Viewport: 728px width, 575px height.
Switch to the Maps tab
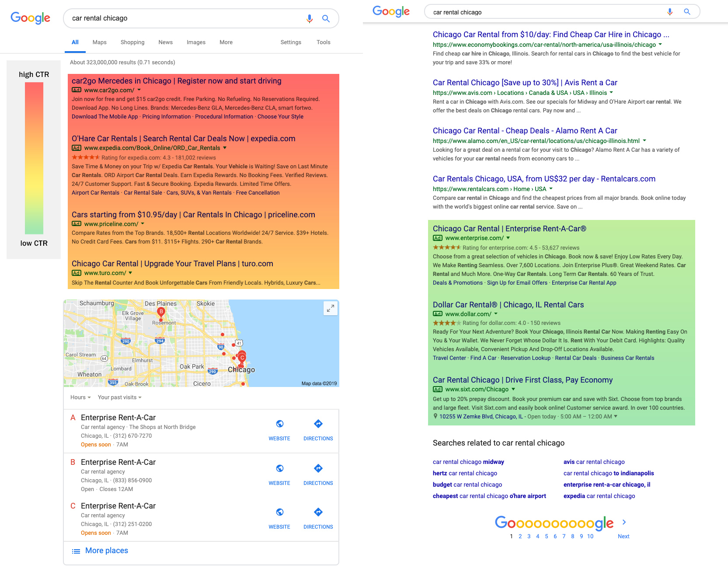(x=100, y=42)
